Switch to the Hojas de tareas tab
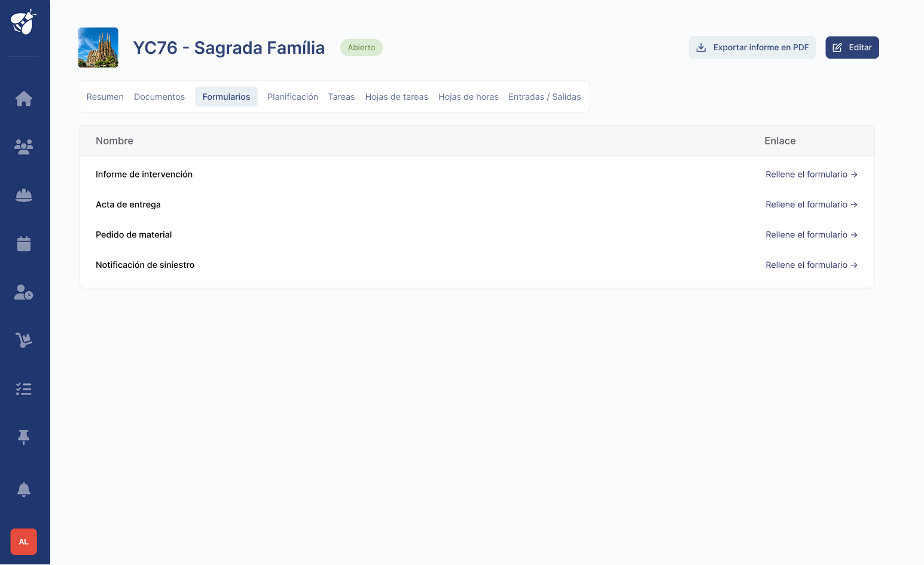Screen dimensions: 924x565 tap(397, 97)
